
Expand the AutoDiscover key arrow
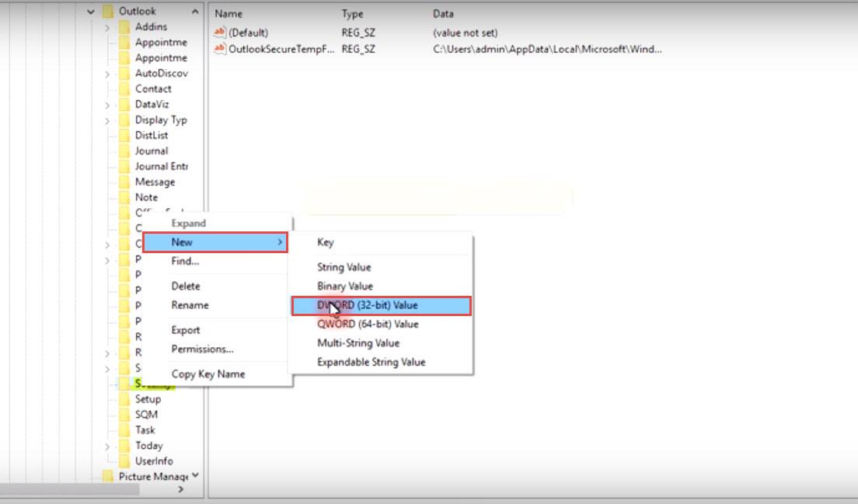pos(107,74)
